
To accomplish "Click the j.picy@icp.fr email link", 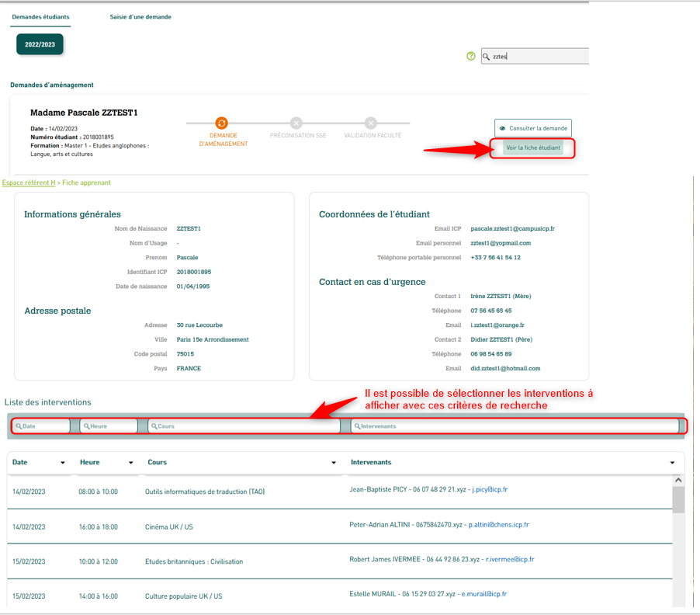I will point(489,490).
